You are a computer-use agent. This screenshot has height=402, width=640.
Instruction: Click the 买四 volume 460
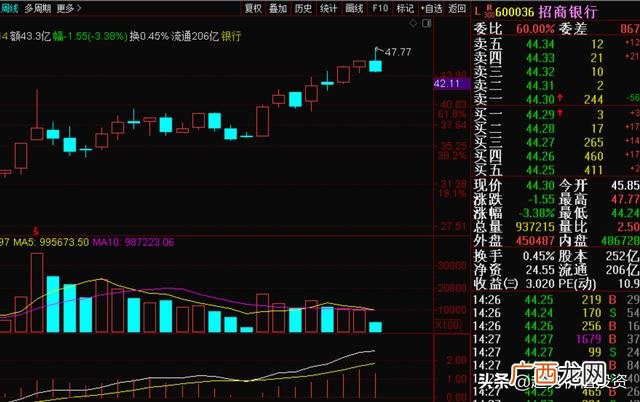[593, 156]
